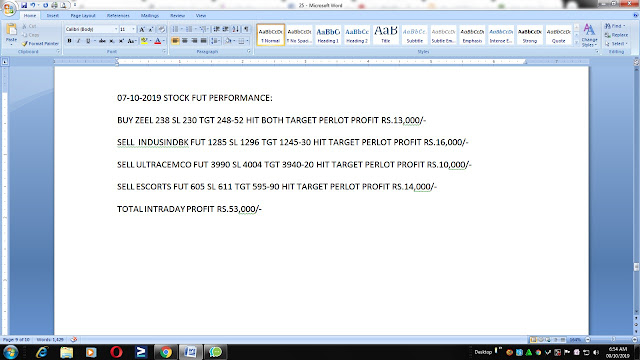Open the Paragraph dialog launcher
Image resolution: width=640 pixels, height=360 pixels.
click(x=249, y=51)
